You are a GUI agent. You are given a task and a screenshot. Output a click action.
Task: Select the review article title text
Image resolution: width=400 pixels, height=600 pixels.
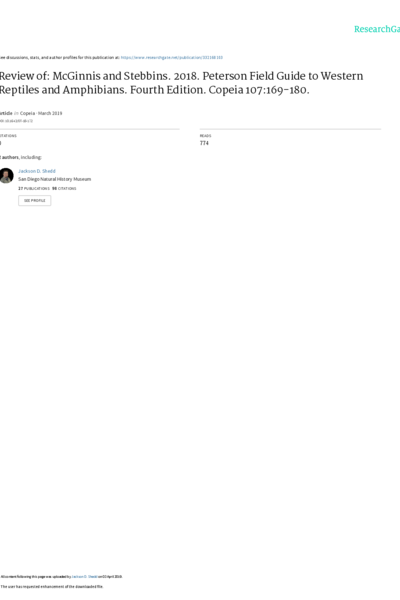point(181,83)
